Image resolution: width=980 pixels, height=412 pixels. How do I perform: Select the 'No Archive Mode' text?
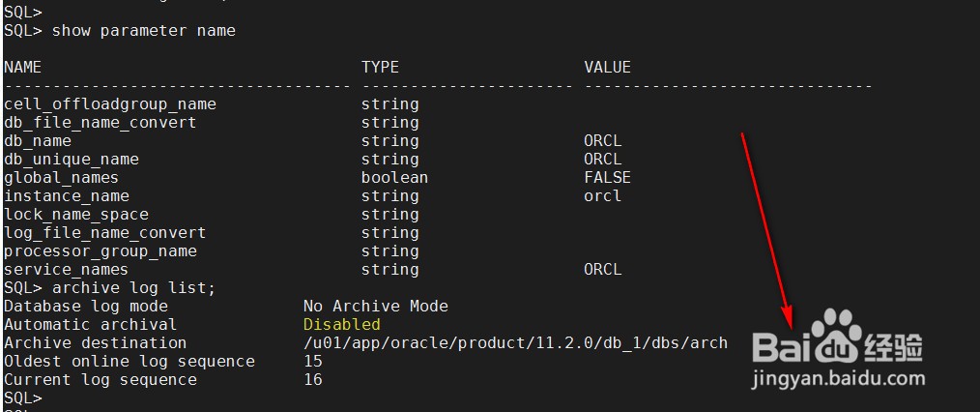coord(376,307)
